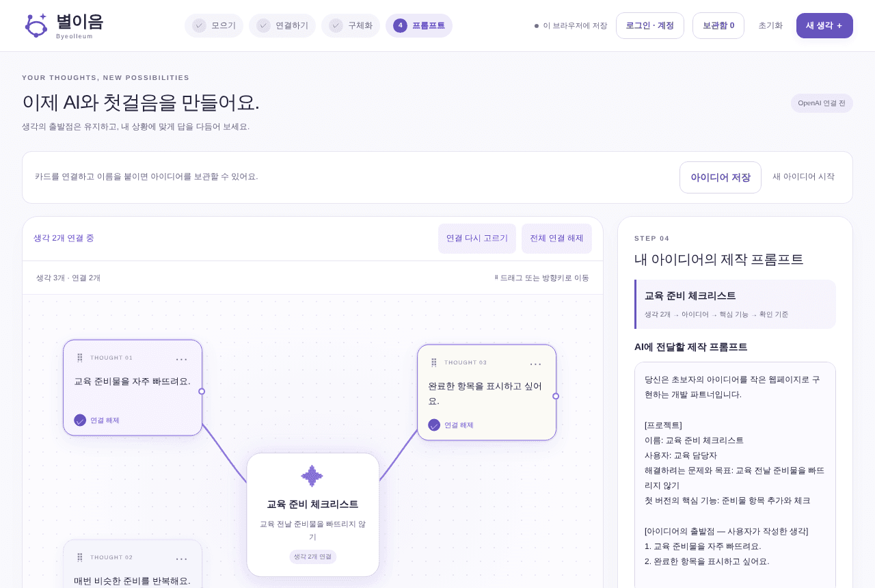This screenshot has height=588, width=875.
Task: Click the 생각 3개 · 연결 2개 counter text
Action: point(68,278)
